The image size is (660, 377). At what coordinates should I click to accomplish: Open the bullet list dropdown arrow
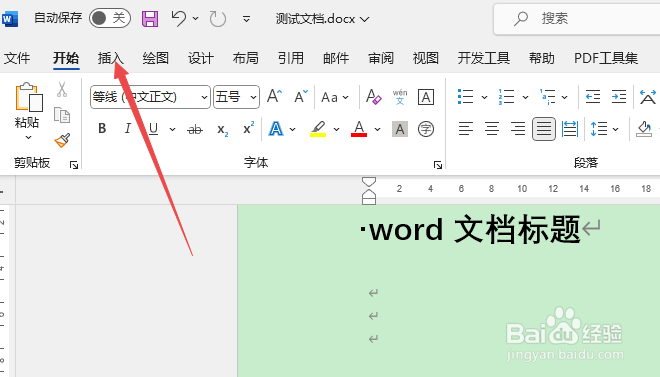(x=484, y=97)
